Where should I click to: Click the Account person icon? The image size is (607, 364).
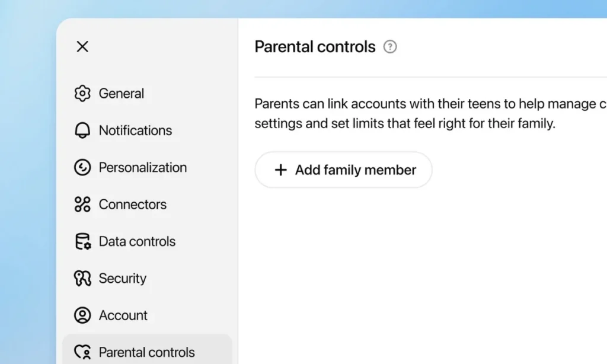(82, 315)
